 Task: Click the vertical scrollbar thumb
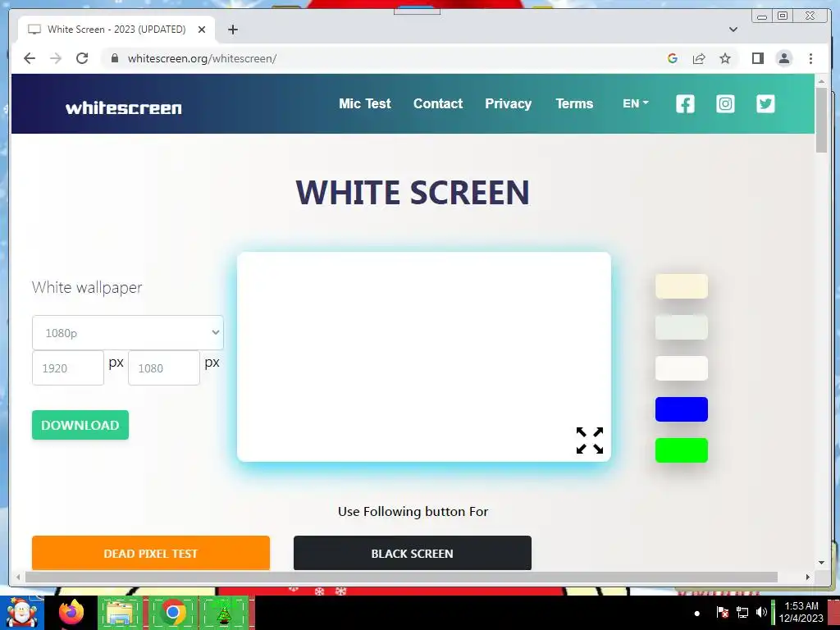click(821, 121)
